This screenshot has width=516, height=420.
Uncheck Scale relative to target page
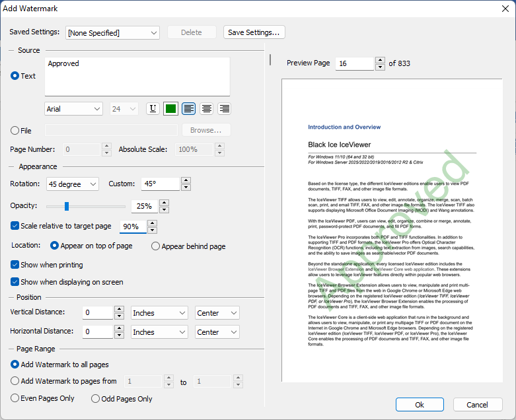click(15, 226)
